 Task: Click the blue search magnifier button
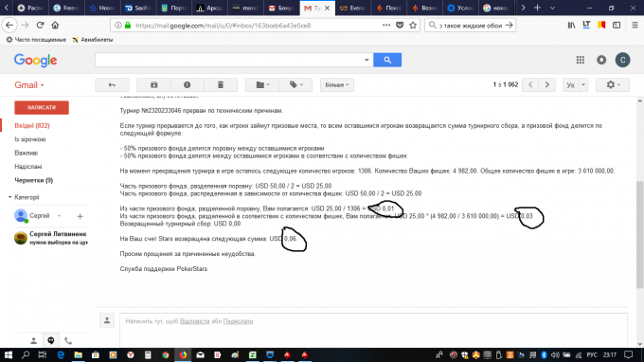click(387, 60)
